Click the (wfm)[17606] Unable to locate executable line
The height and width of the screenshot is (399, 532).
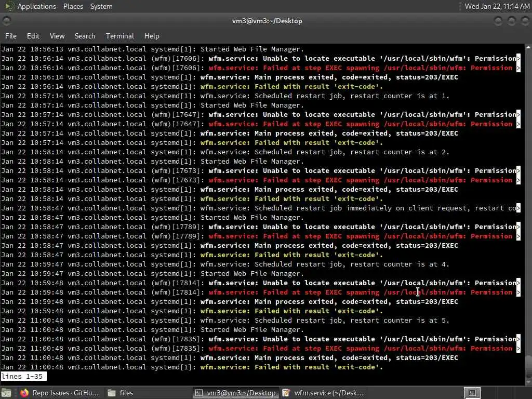pyautogui.click(x=260, y=58)
